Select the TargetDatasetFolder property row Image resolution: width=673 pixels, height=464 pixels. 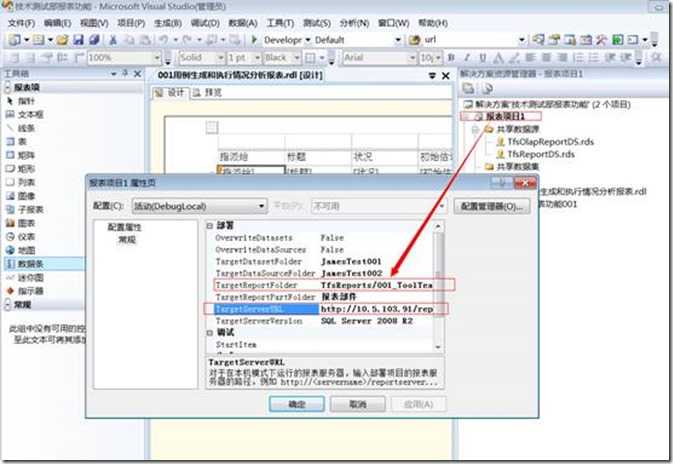pyautogui.click(x=324, y=261)
